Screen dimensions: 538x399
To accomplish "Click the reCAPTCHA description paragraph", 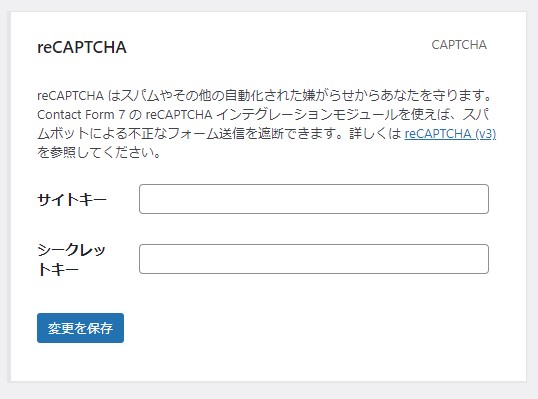I will point(266,124).
